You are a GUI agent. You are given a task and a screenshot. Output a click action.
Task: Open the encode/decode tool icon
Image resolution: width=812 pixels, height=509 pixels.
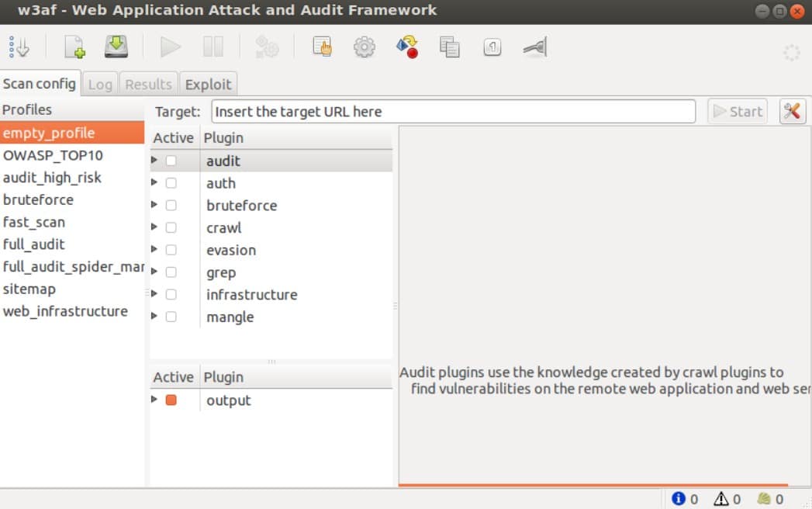pos(407,47)
